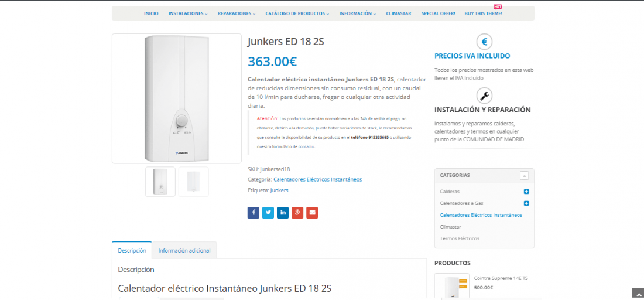Image resolution: width=644 pixels, height=300 pixels.
Task: Share product on Facebook
Action: pos(254,213)
